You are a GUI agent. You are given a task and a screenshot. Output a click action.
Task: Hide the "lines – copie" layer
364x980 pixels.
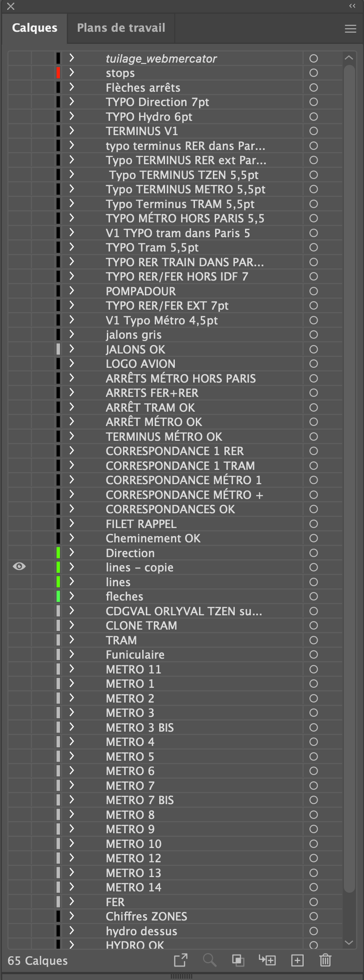coord(19,567)
